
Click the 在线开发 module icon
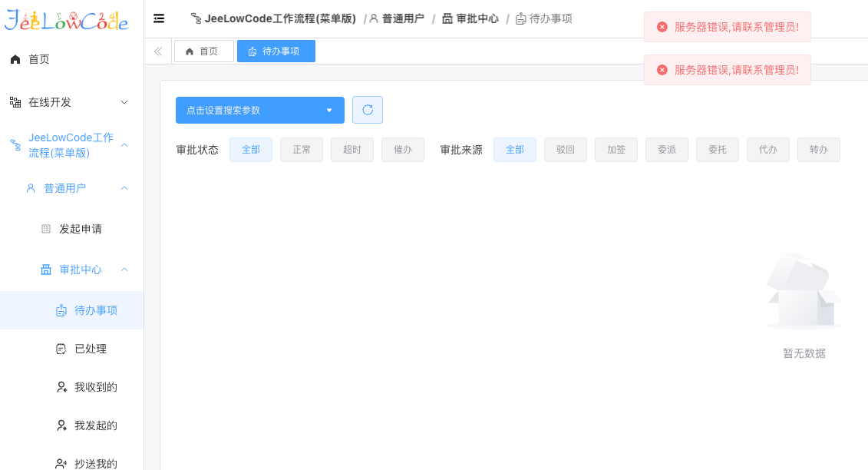15,102
